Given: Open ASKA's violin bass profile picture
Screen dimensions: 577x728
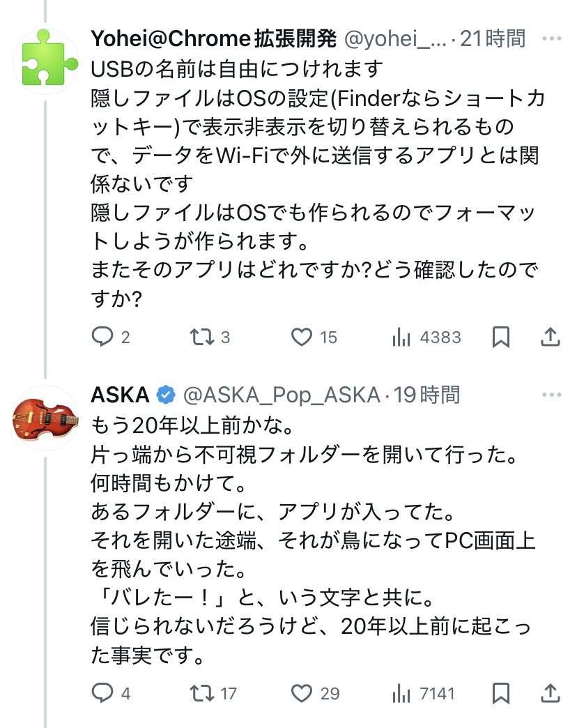Looking at the screenshot, I should pos(46,418).
